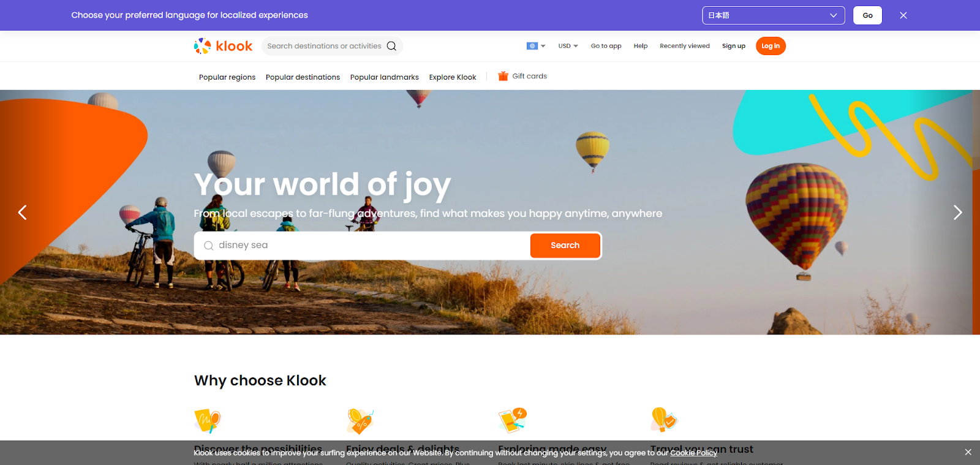This screenshot has height=465, width=980.
Task: Click the magnifier icon in header search
Action: coord(391,46)
